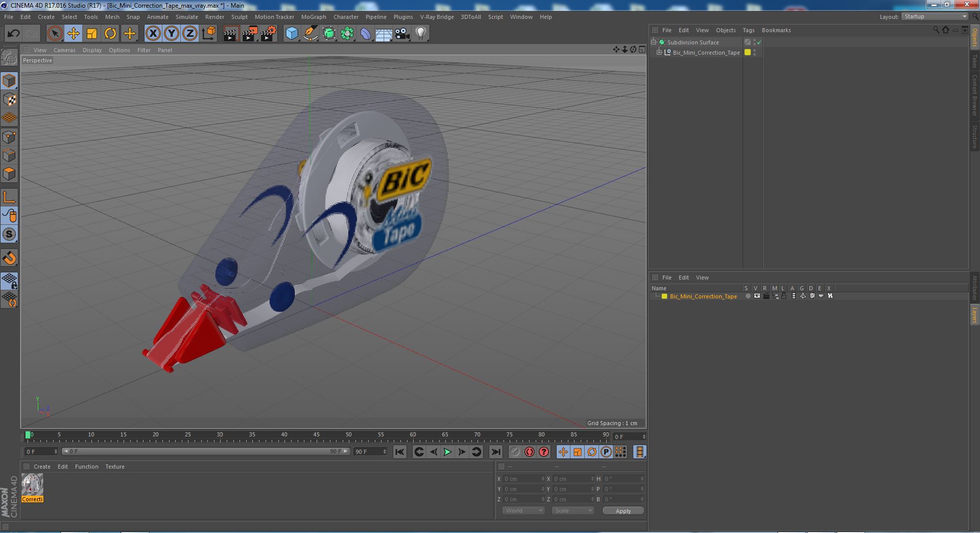Open the Objects panel Tags menu
Viewport: 980px width, 533px height.
(x=748, y=30)
